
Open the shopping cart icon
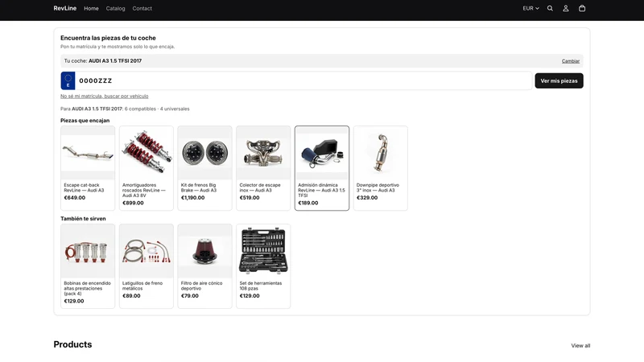582,8
